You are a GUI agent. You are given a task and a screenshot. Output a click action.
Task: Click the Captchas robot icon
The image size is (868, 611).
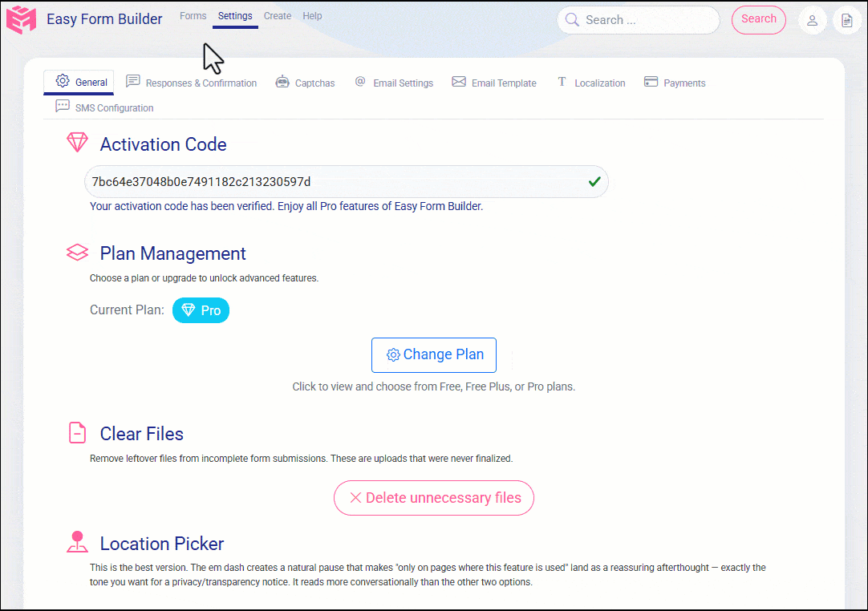tap(282, 82)
